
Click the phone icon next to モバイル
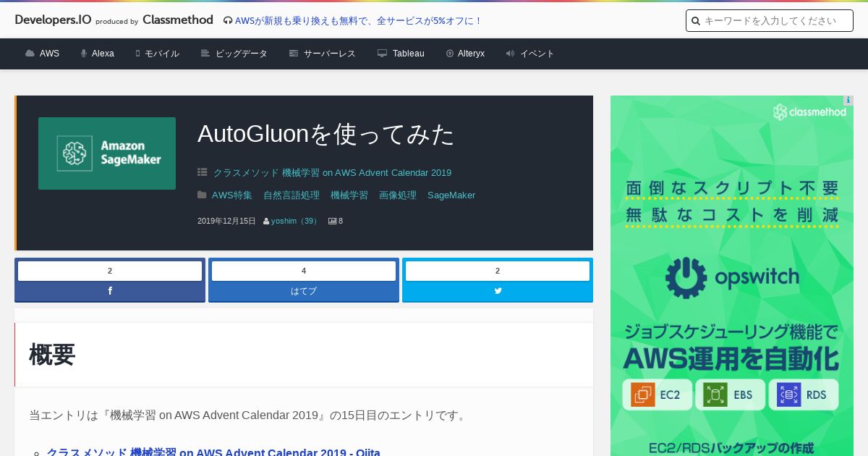click(x=137, y=54)
